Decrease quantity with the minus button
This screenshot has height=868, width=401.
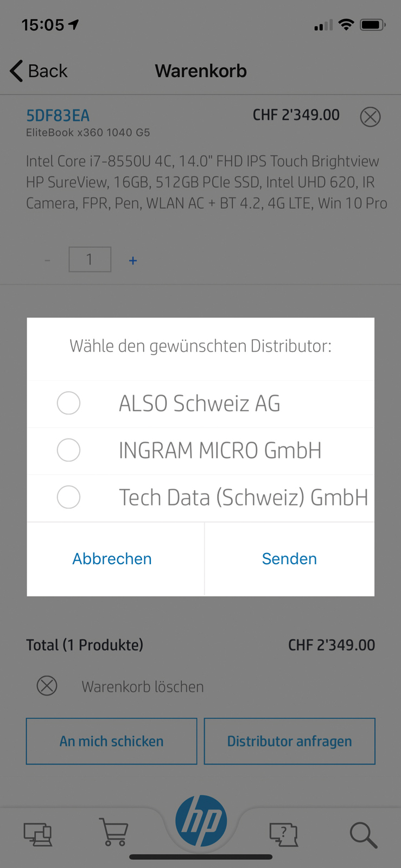[48, 260]
